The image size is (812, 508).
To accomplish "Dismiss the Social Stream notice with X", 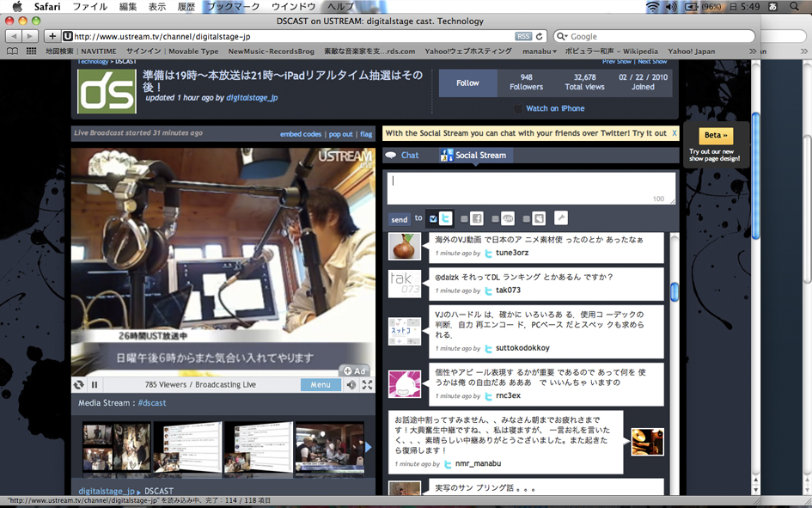I will tap(675, 133).
